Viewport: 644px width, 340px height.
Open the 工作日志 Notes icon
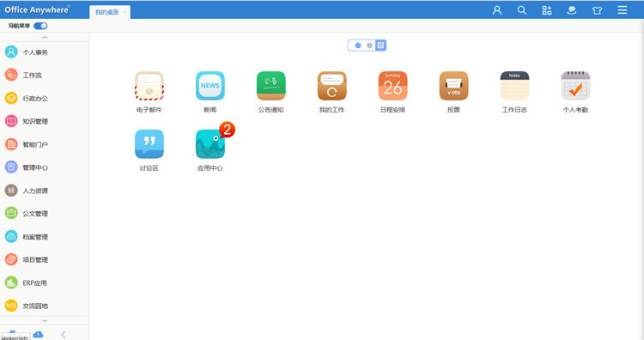pos(514,86)
